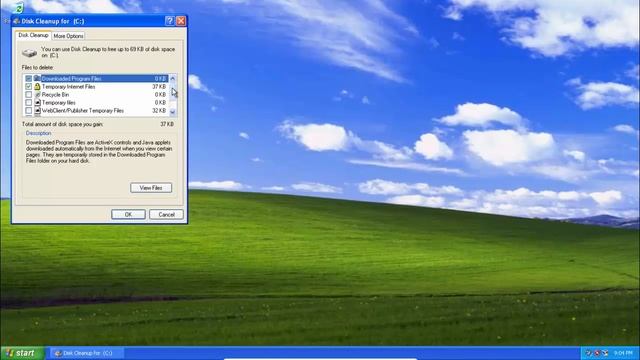Screen dimensions: 640x360
Task: Click the 37 KB size of Temporary Internet Files
Action: pos(159,87)
